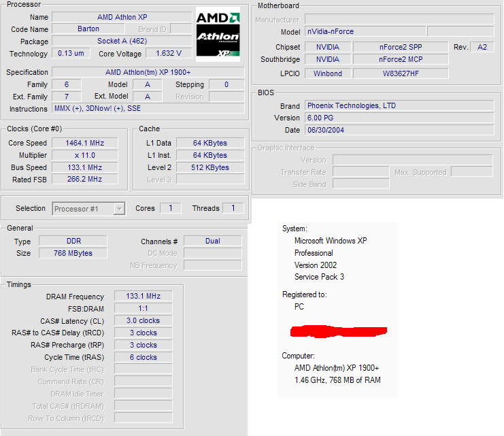Image resolution: width=504 pixels, height=436 pixels.
Task: Click the motherboard Model field nVidia-nForce
Action: pyautogui.click(x=365, y=31)
